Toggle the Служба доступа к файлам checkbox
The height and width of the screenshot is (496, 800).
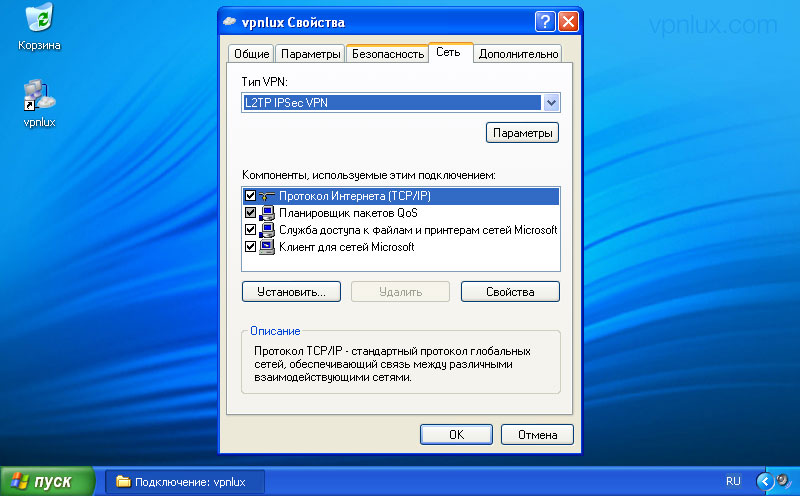click(250, 230)
